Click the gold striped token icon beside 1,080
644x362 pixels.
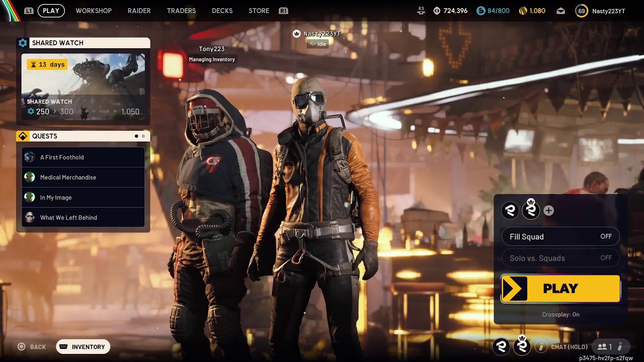[x=523, y=11]
